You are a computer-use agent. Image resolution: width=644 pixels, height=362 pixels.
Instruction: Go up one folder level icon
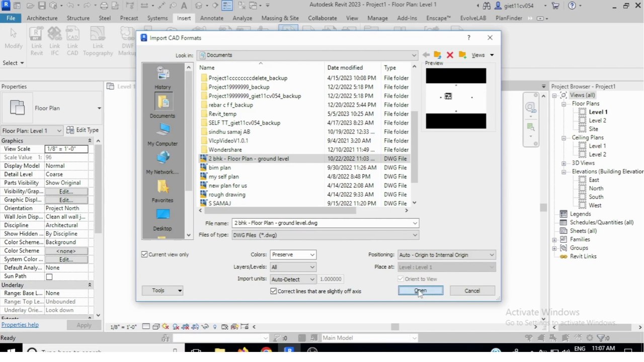tap(437, 55)
